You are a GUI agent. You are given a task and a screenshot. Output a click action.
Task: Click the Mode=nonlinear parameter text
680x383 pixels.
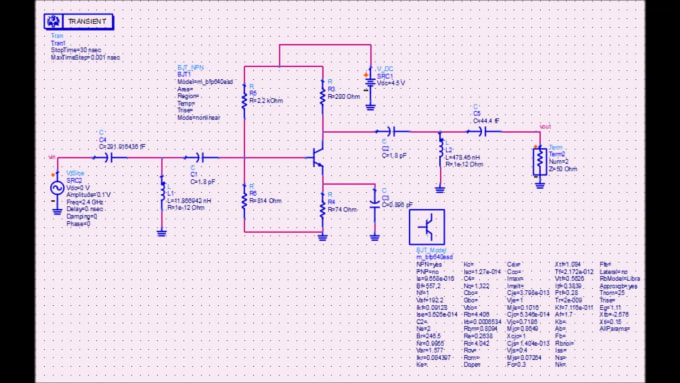199,118
